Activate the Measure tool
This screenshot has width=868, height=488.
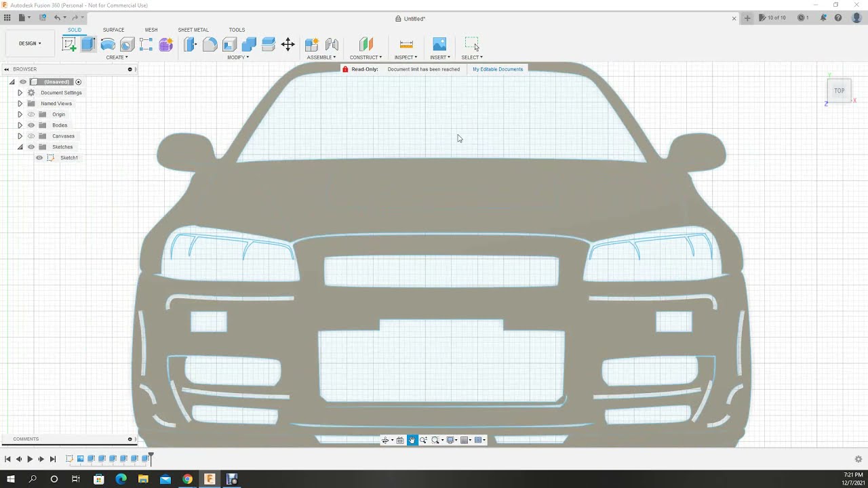pyautogui.click(x=406, y=45)
